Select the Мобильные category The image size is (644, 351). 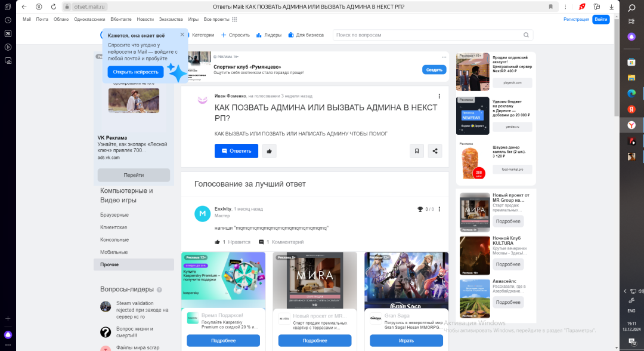[114, 252]
